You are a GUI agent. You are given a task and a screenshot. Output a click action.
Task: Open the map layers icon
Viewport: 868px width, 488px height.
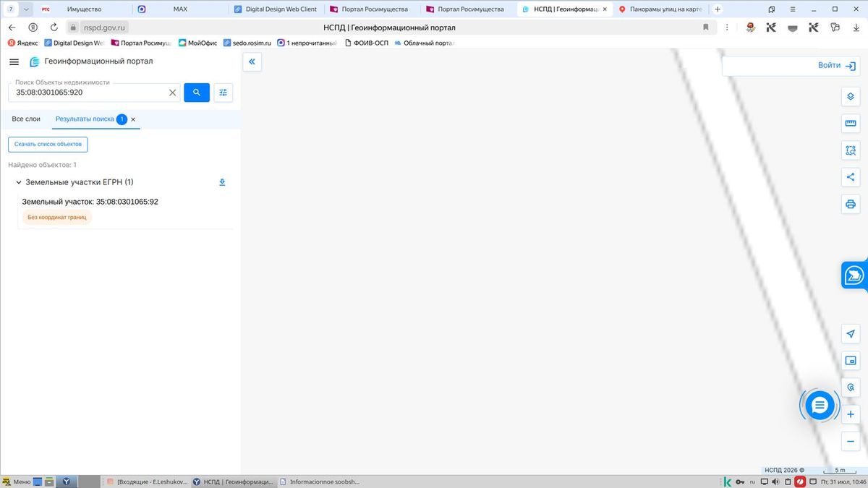pos(851,97)
